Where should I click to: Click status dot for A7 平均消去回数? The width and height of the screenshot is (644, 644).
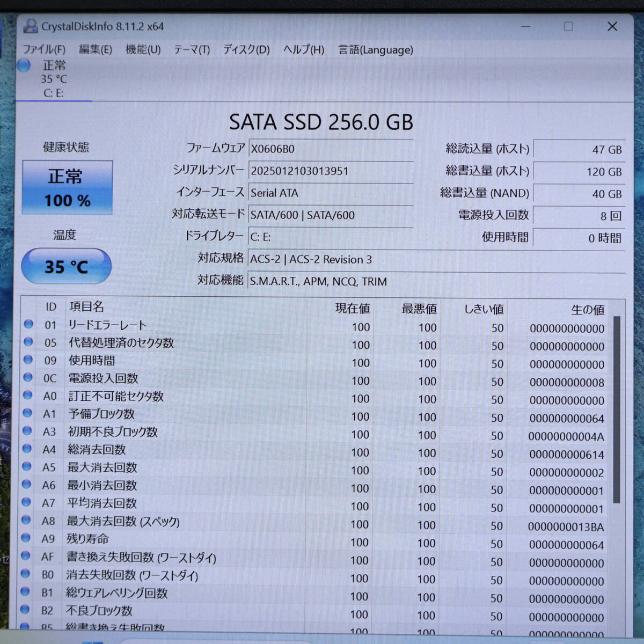click(x=26, y=502)
